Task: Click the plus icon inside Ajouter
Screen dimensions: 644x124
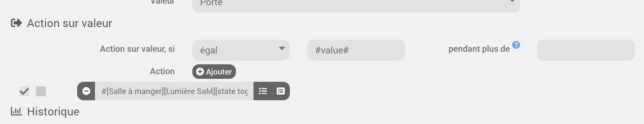Action: pyautogui.click(x=200, y=72)
